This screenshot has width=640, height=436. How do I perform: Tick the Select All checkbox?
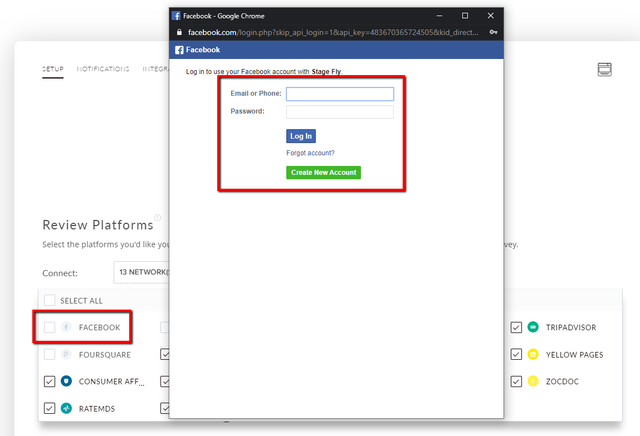coord(49,300)
